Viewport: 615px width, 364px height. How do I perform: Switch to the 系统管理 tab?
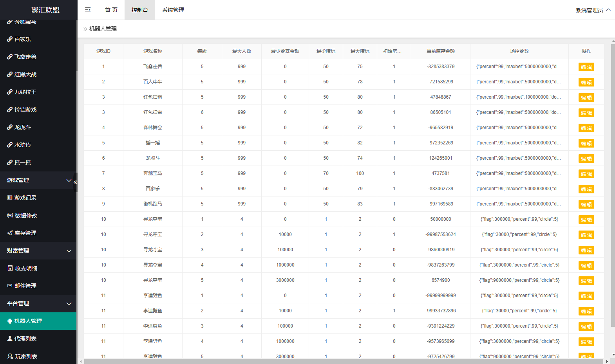(x=173, y=10)
